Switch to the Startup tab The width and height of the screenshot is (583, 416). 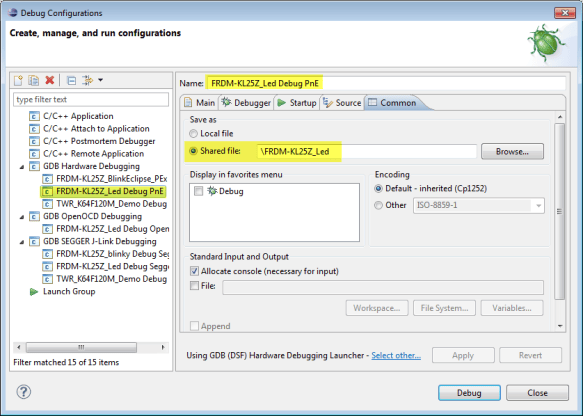point(297,103)
